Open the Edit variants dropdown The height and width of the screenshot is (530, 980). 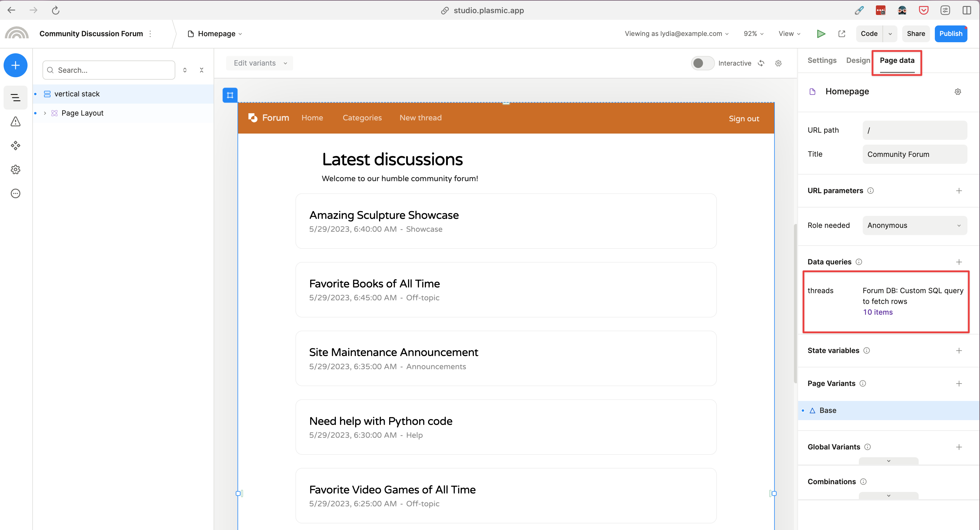coord(259,63)
